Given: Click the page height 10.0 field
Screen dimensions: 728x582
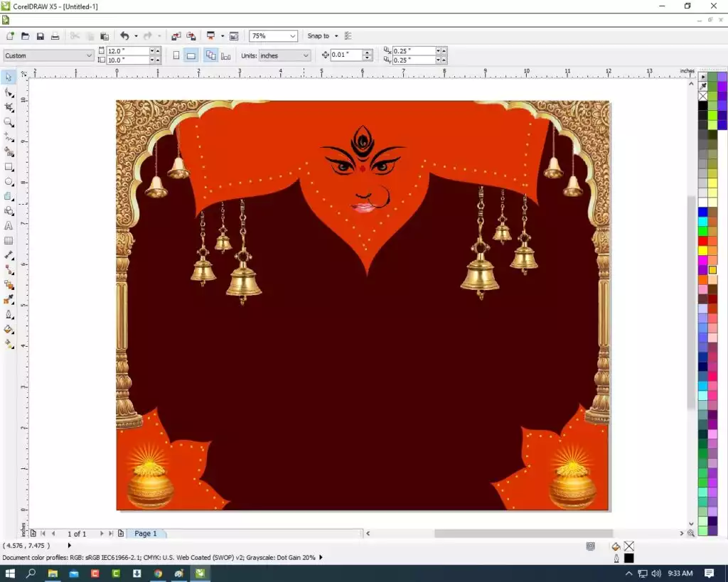Looking at the screenshot, I should click(128, 60).
